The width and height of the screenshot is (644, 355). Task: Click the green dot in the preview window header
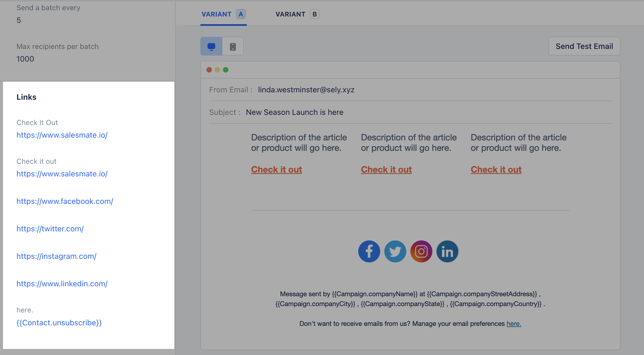[x=226, y=70]
